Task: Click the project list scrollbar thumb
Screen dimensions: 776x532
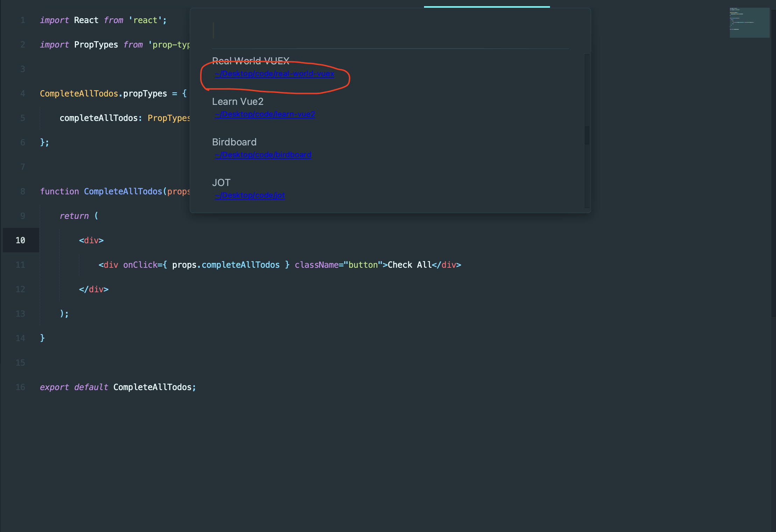Action: pos(587,135)
